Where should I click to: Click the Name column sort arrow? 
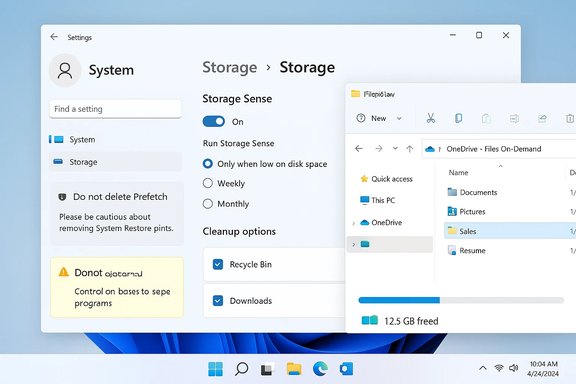pyautogui.click(x=500, y=166)
